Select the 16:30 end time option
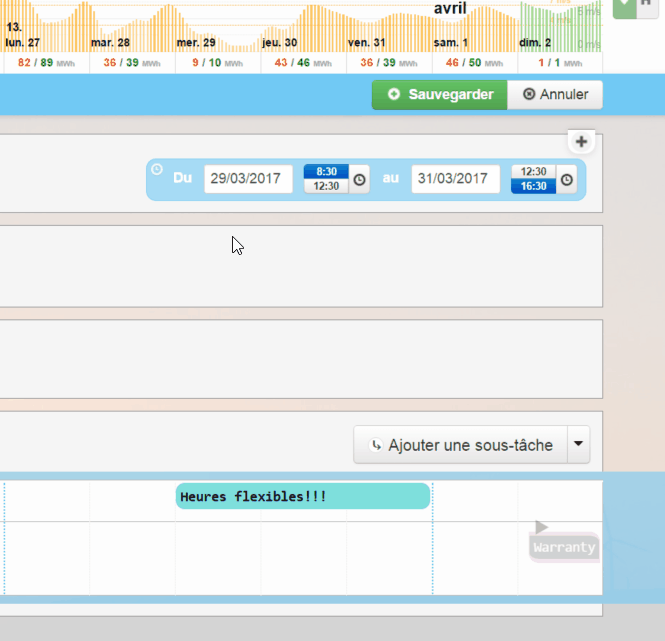Screen dimensions: 665x641 click(533, 186)
